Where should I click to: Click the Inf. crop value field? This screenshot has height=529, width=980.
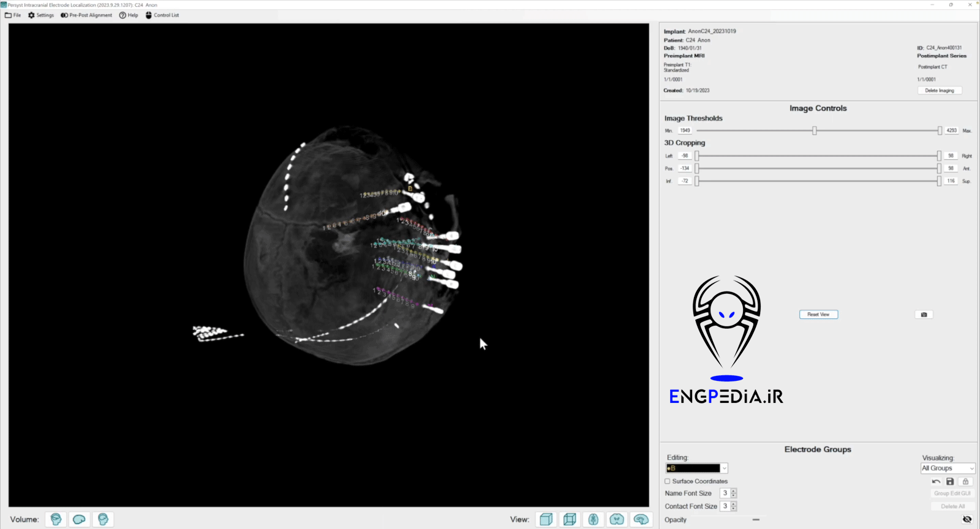(685, 181)
